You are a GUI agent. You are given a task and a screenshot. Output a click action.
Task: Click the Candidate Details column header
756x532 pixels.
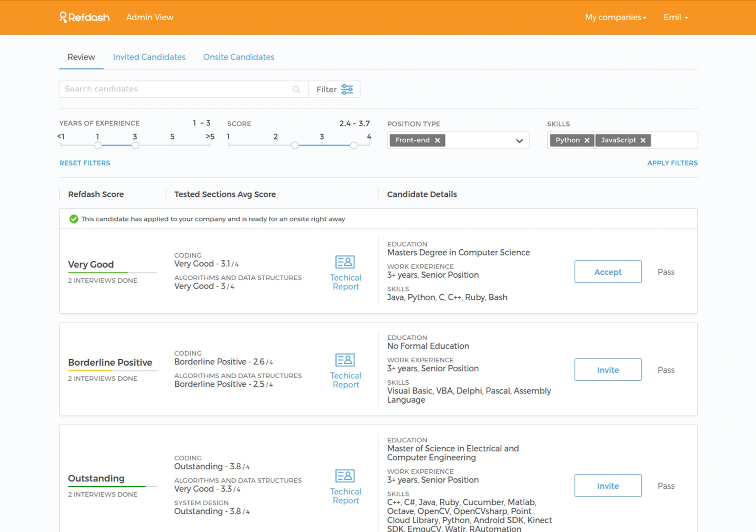pyautogui.click(x=422, y=194)
